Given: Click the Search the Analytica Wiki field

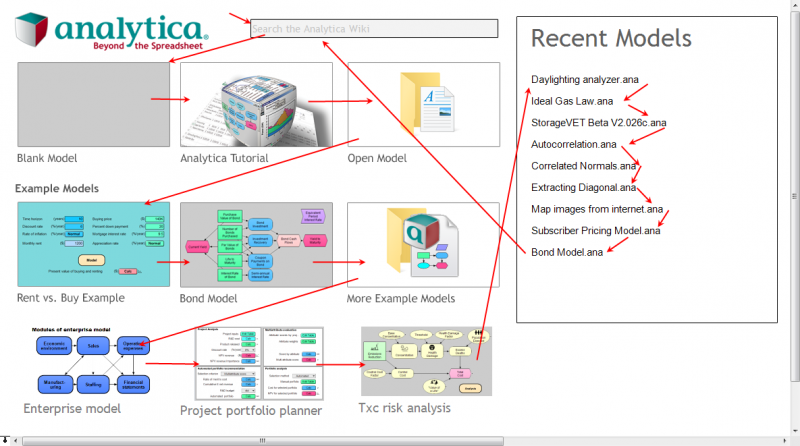Looking at the screenshot, I should point(374,29).
